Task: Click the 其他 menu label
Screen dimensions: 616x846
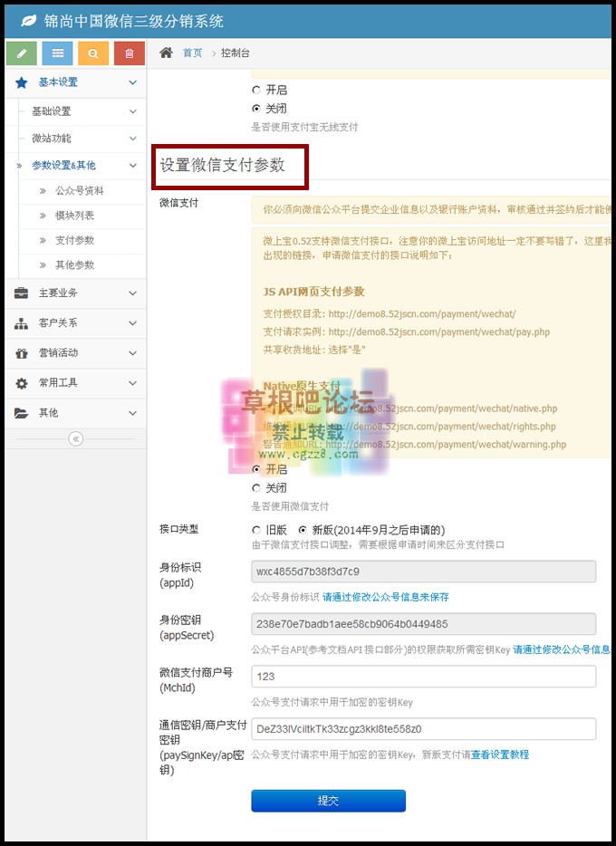Action: tap(49, 413)
